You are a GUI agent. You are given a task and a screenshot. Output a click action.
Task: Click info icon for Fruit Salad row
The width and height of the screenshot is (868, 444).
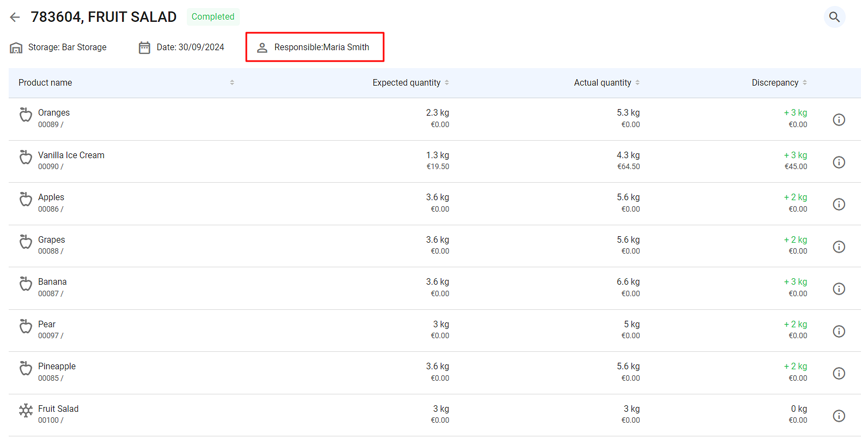tap(839, 416)
